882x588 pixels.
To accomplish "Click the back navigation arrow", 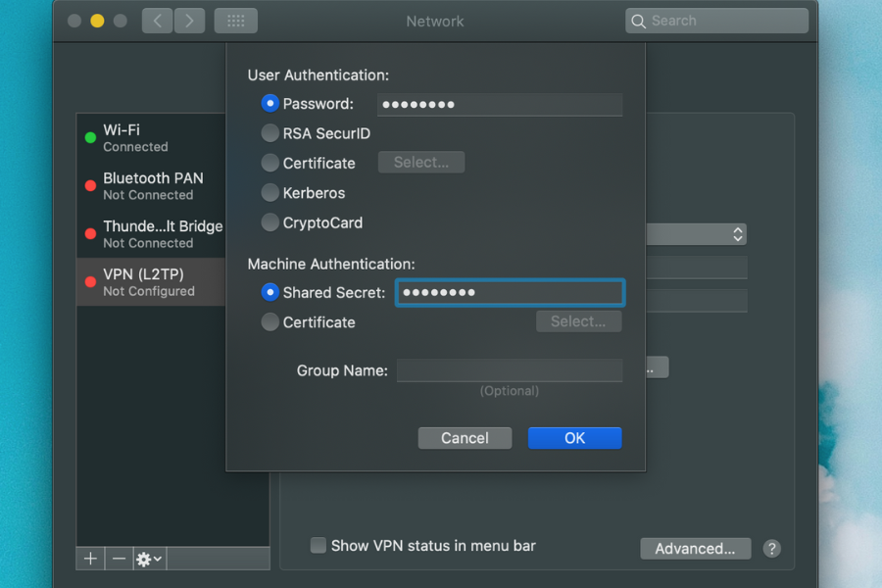I will coord(158,21).
